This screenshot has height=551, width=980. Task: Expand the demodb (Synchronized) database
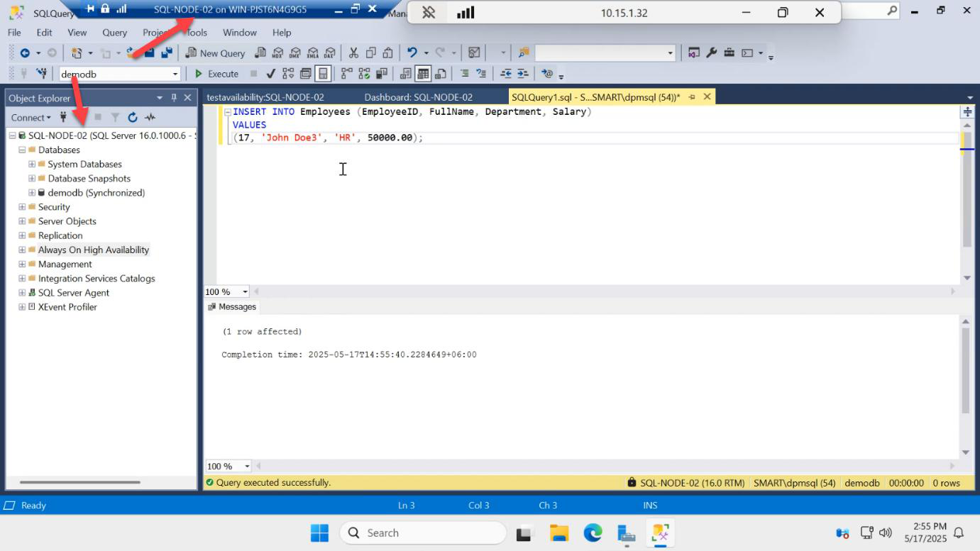point(32,193)
